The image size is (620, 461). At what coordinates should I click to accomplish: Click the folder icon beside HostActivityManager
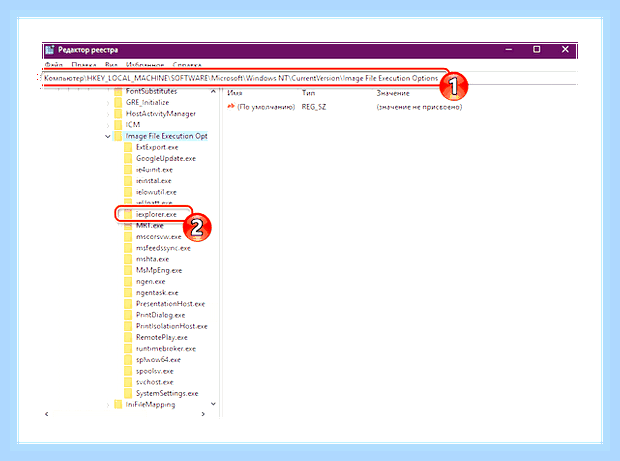pos(118,114)
